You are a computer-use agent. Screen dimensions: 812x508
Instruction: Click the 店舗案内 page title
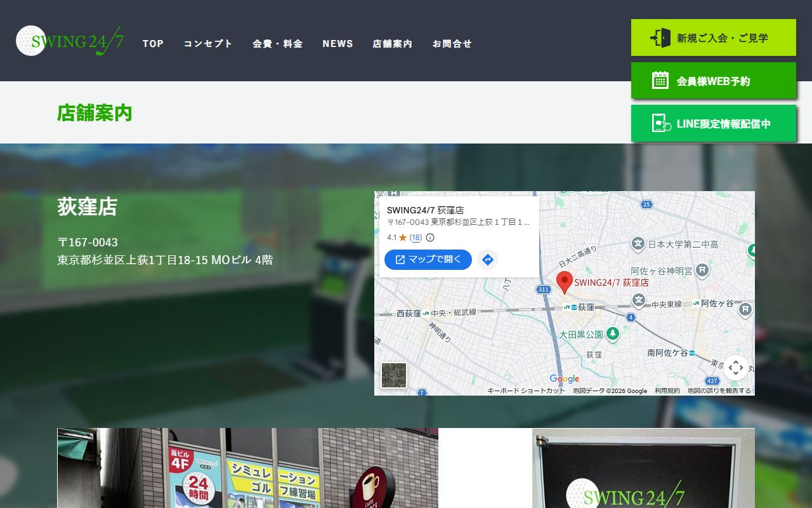click(x=95, y=112)
